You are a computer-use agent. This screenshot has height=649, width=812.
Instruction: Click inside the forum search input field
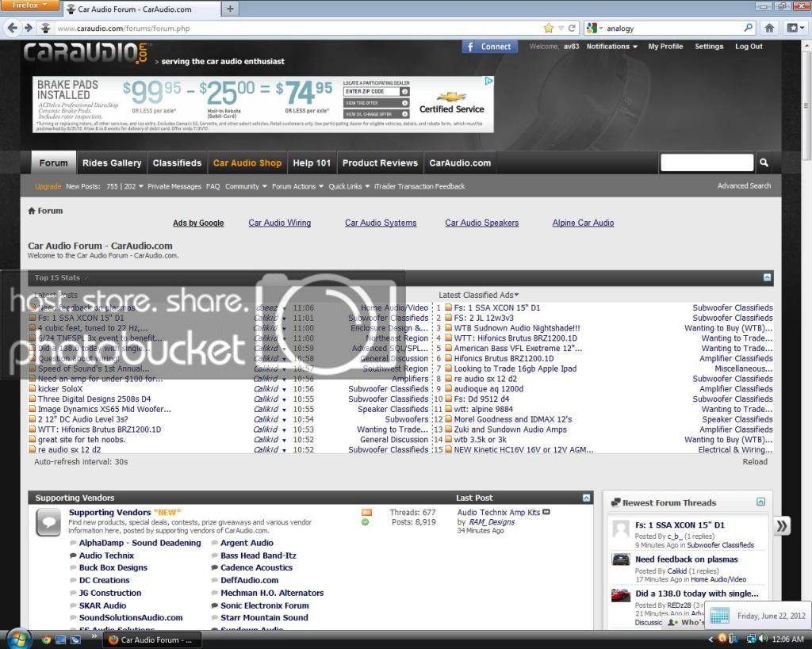tap(707, 162)
